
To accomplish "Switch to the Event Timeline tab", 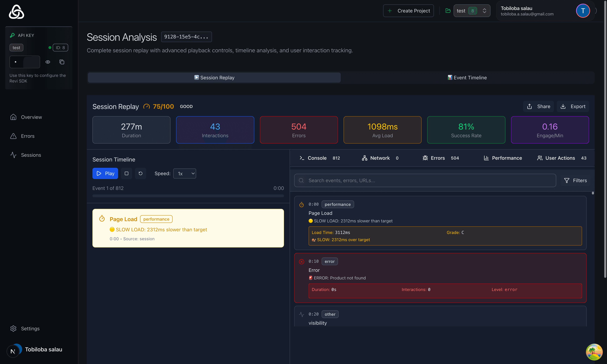I will point(467,77).
